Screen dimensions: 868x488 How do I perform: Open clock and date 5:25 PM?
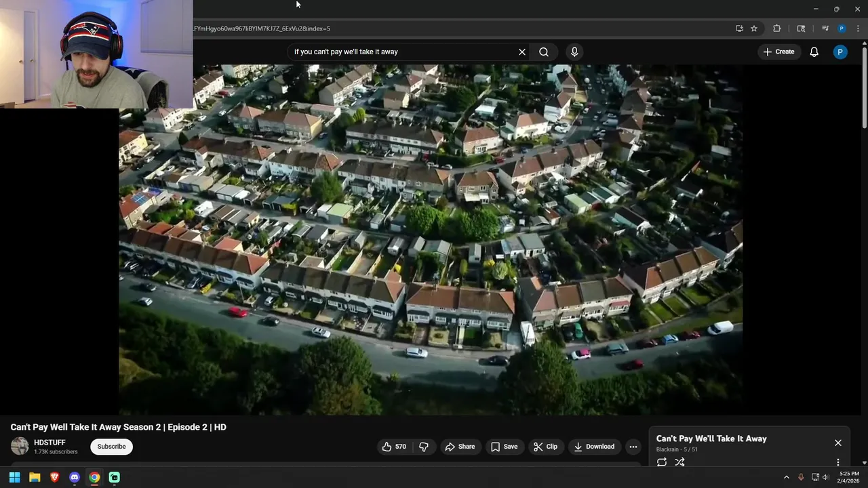pyautogui.click(x=848, y=477)
